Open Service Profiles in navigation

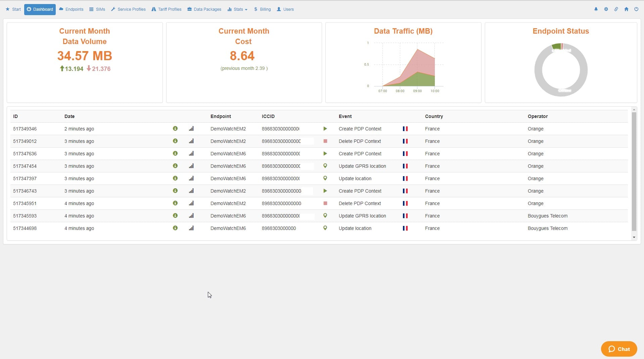129,9
